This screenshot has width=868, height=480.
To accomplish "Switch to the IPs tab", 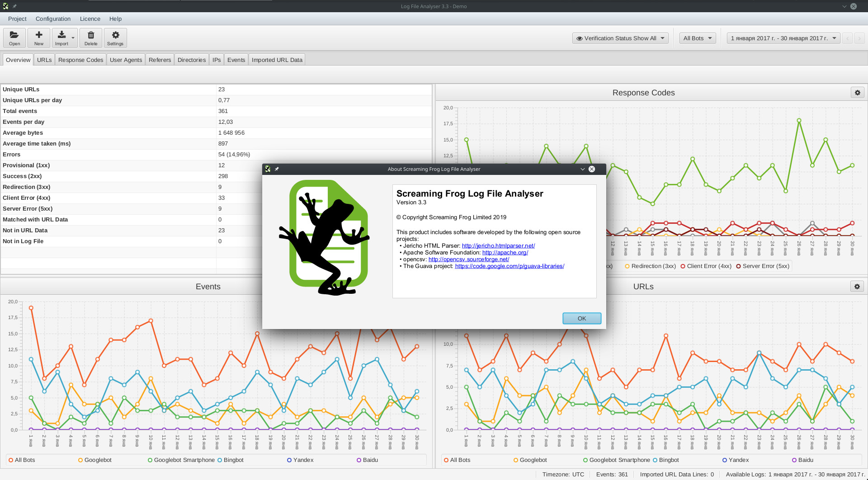I will (x=217, y=60).
